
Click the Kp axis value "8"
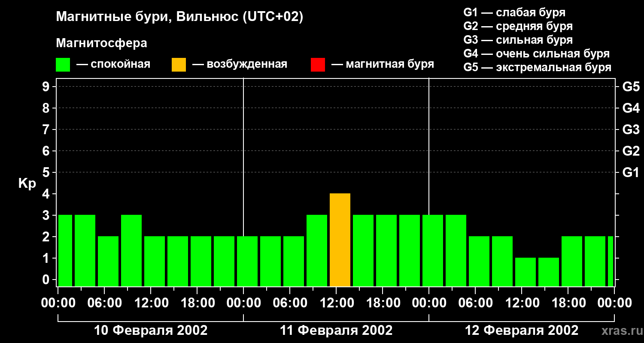click(47, 108)
